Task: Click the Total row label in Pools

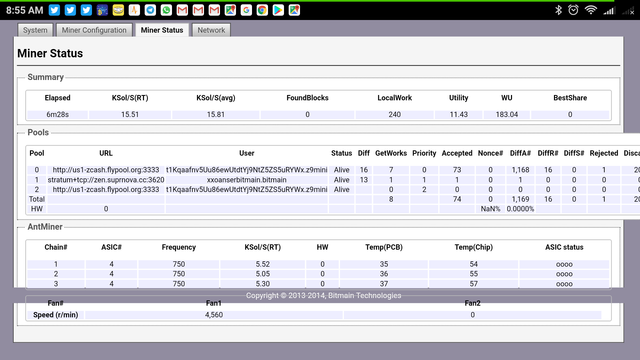Action: pos(37,199)
